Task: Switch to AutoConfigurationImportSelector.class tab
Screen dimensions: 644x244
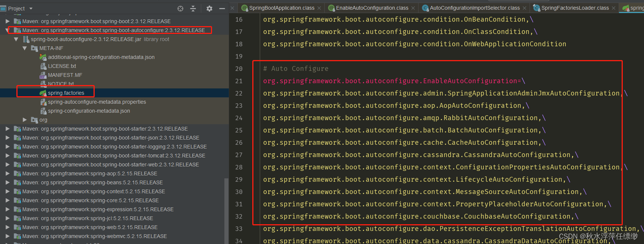Action: tap(474, 8)
